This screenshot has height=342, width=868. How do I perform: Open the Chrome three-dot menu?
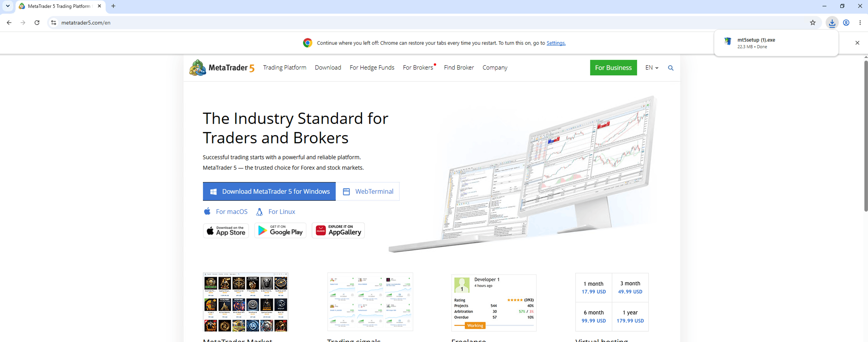coord(860,23)
